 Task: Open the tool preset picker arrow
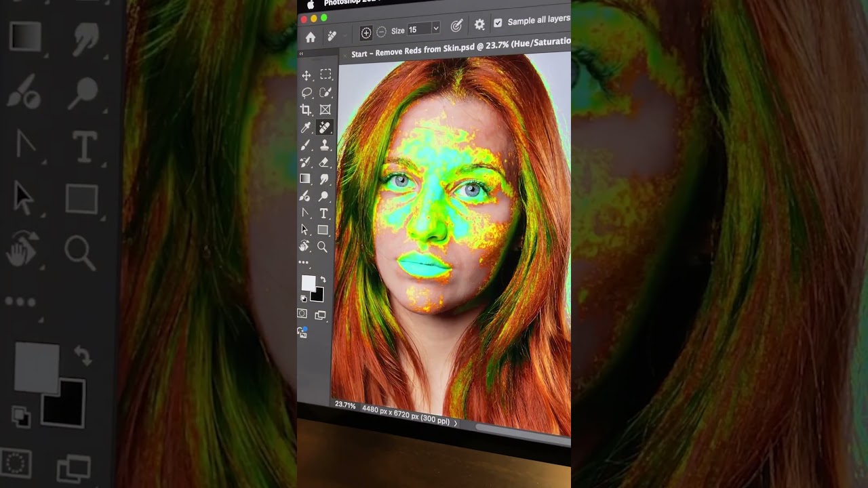pyautogui.click(x=344, y=35)
